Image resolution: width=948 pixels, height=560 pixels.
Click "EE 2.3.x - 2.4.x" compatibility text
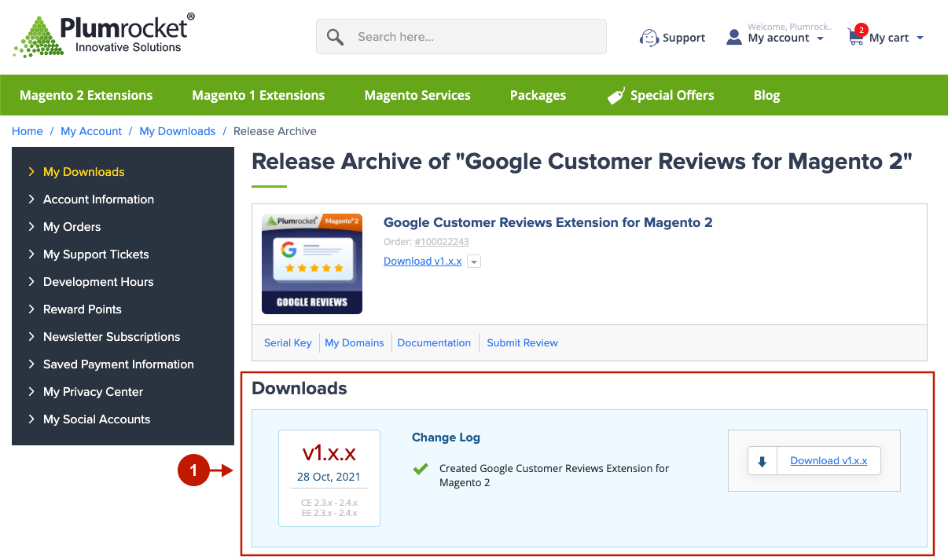pyautogui.click(x=329, y=513)
